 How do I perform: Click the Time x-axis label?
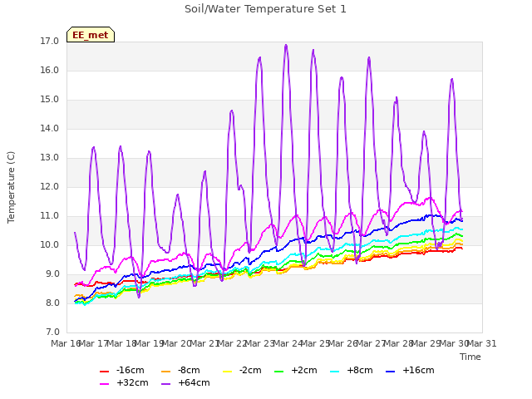pos(470,357)
